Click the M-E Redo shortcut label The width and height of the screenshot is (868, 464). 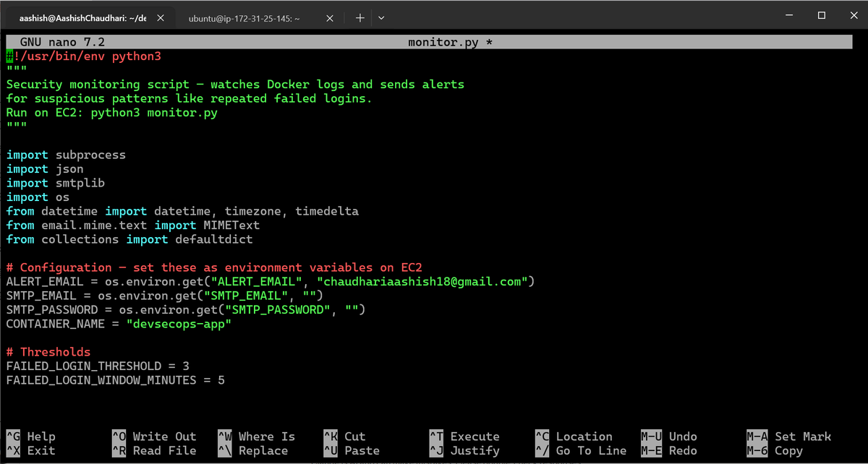[669, 450]
